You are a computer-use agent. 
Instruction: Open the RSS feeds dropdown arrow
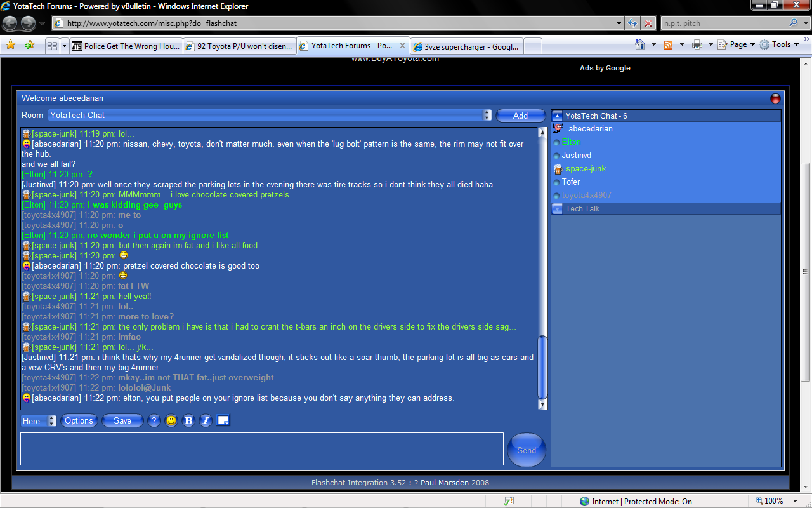682,44
